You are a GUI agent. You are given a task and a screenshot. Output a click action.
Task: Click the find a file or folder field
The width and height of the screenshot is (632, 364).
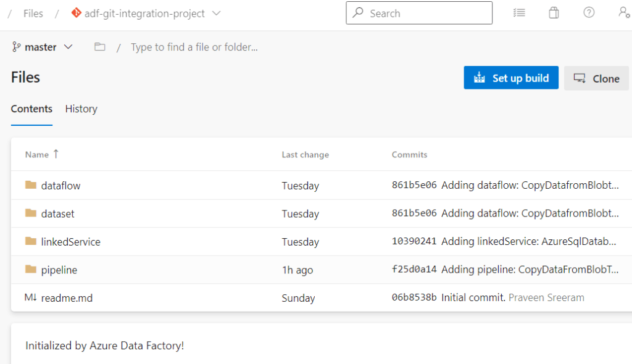click(194, 46)
